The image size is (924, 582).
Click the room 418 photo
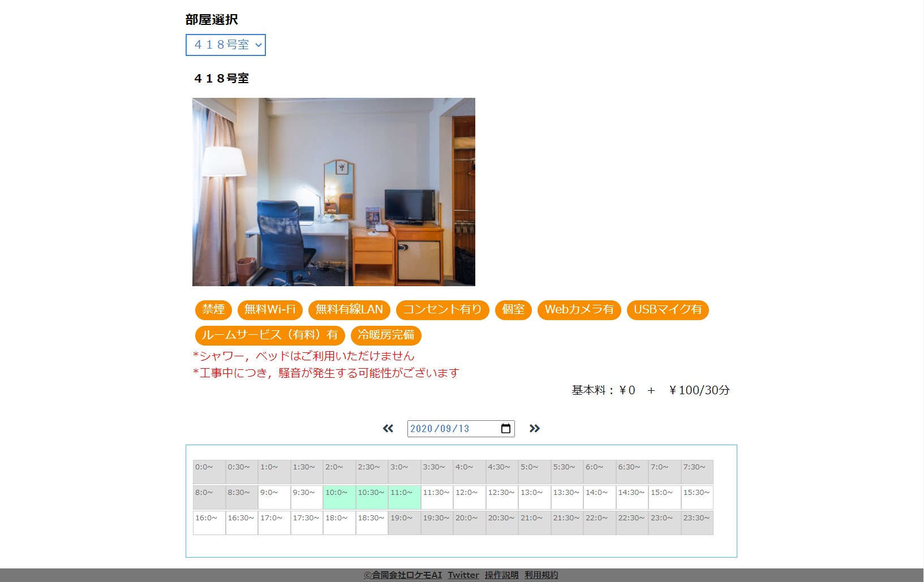pyautogui.click(x=334, y=192)
